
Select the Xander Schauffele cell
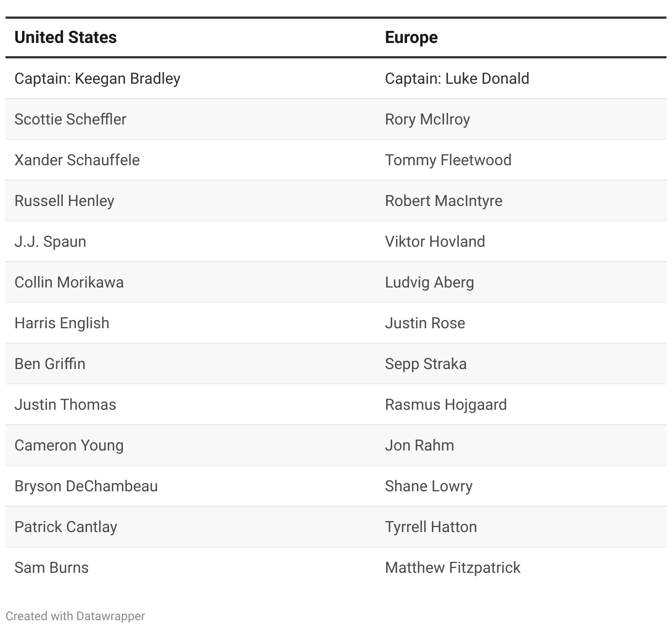(77, 160)
